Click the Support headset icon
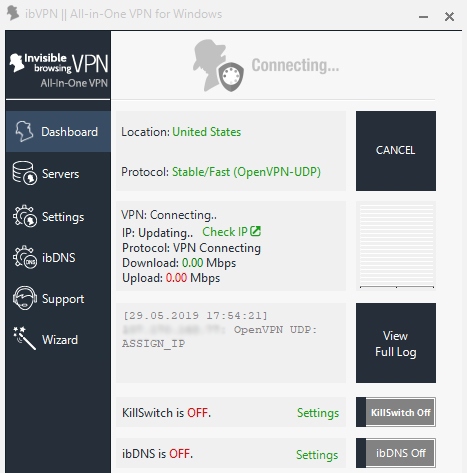 tap(25, 298)
